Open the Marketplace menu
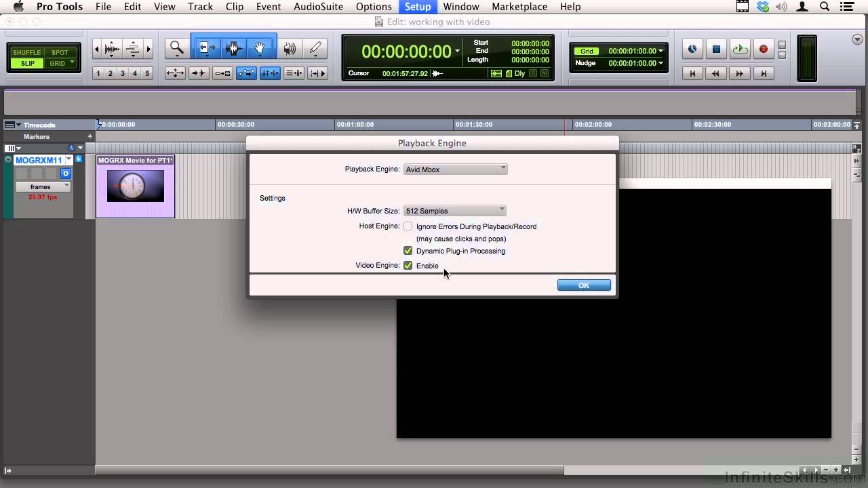 point(519,7)
